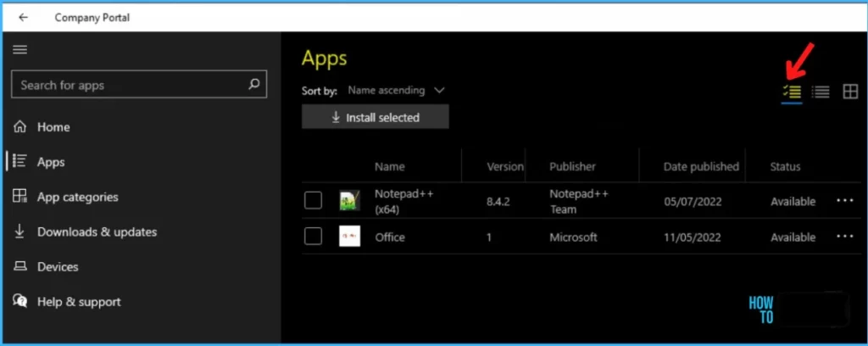Select the Office checkbox
868x346 pixels.
(314, 237)
